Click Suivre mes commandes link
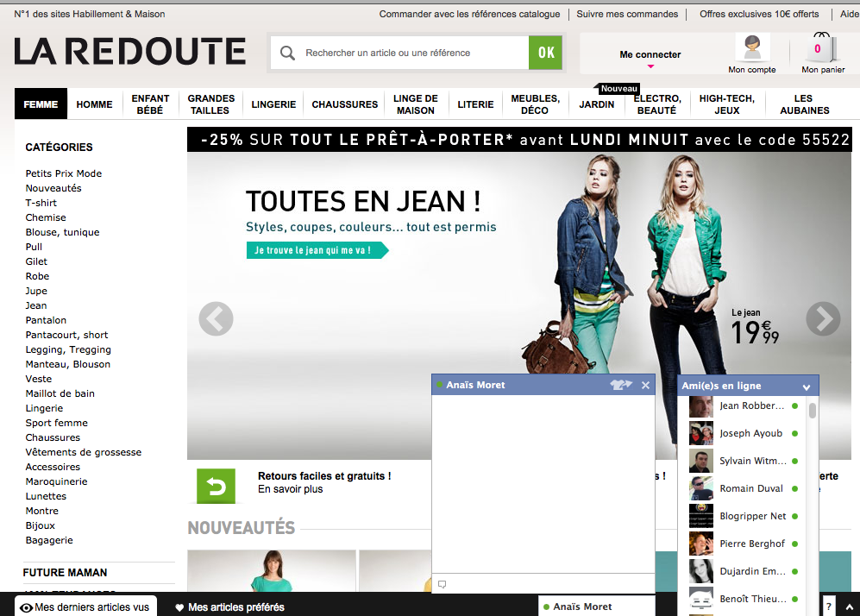The height and width of the screenshot is (616, 860). (x=627, y=15)
